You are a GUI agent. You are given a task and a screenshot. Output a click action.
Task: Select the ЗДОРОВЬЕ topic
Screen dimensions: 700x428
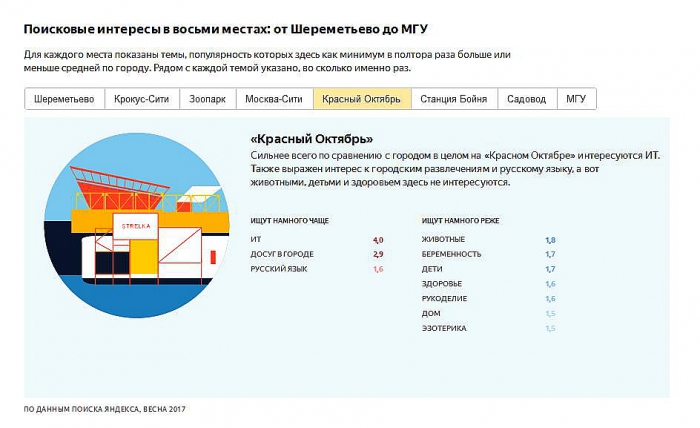(x=442, y=284)
